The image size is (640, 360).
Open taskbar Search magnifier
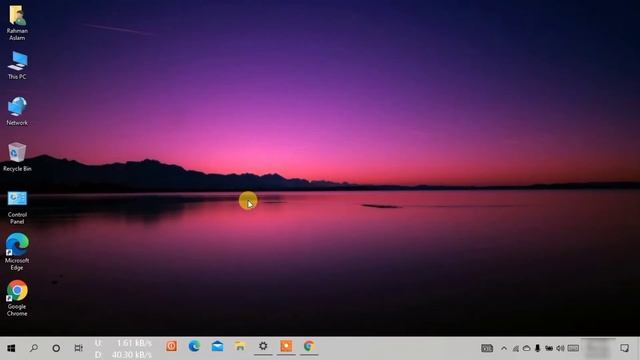33,348
